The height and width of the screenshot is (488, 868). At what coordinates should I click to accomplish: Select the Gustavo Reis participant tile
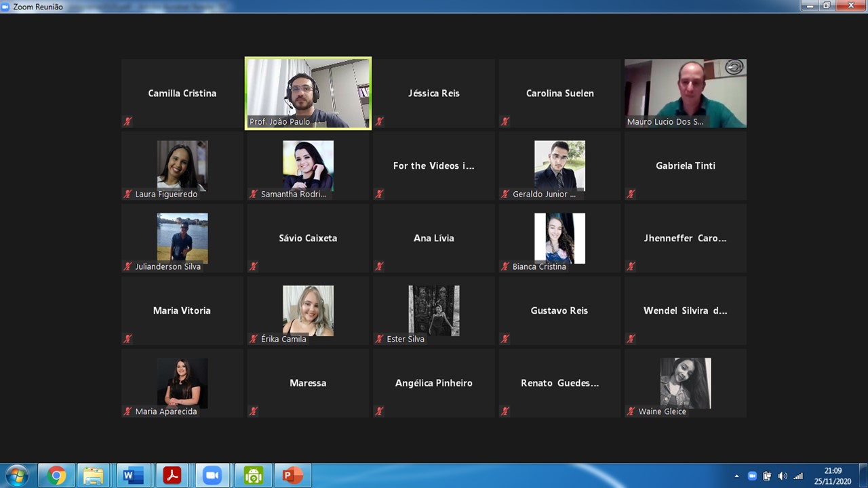point(559,310)
